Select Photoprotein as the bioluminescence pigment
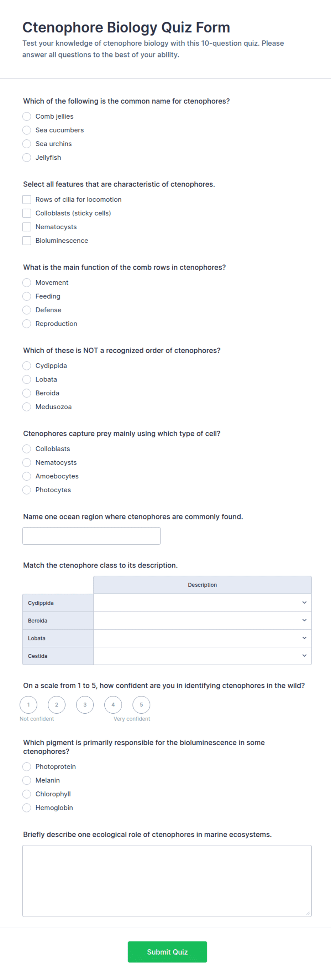Screen dimensions: 331x980 pos(27,766)
